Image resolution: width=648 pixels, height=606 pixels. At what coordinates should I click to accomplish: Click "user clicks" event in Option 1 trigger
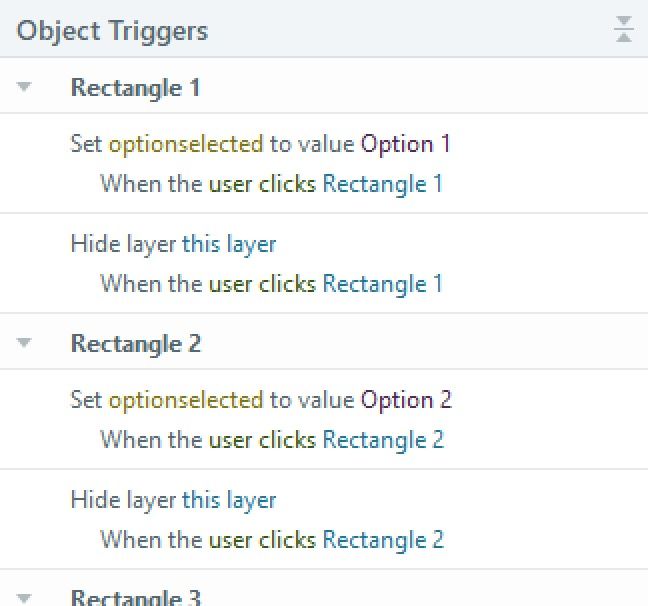click(262, 184)
